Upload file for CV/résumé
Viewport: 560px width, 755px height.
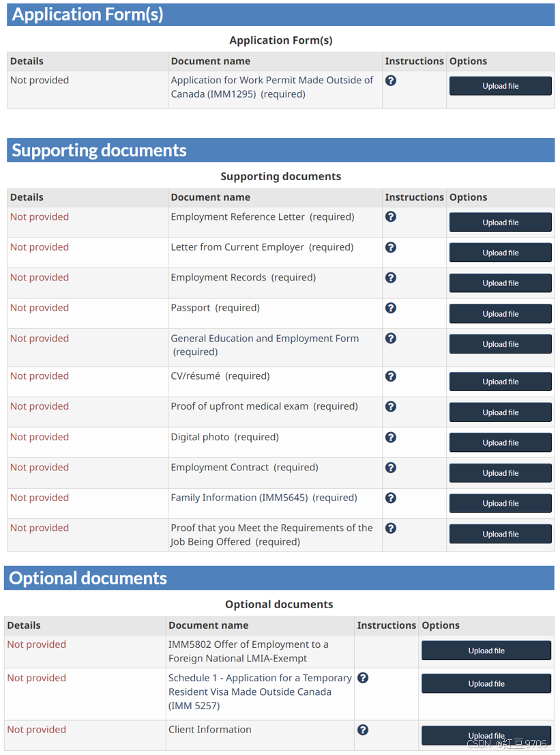501,382
